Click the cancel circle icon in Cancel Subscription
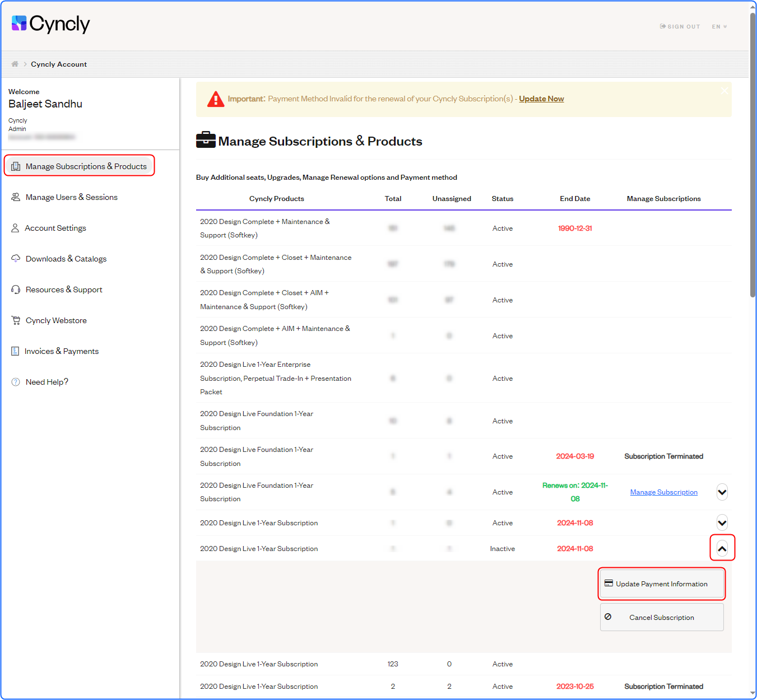The height and width of the screenshot is (700, 757). coord(608,617)
